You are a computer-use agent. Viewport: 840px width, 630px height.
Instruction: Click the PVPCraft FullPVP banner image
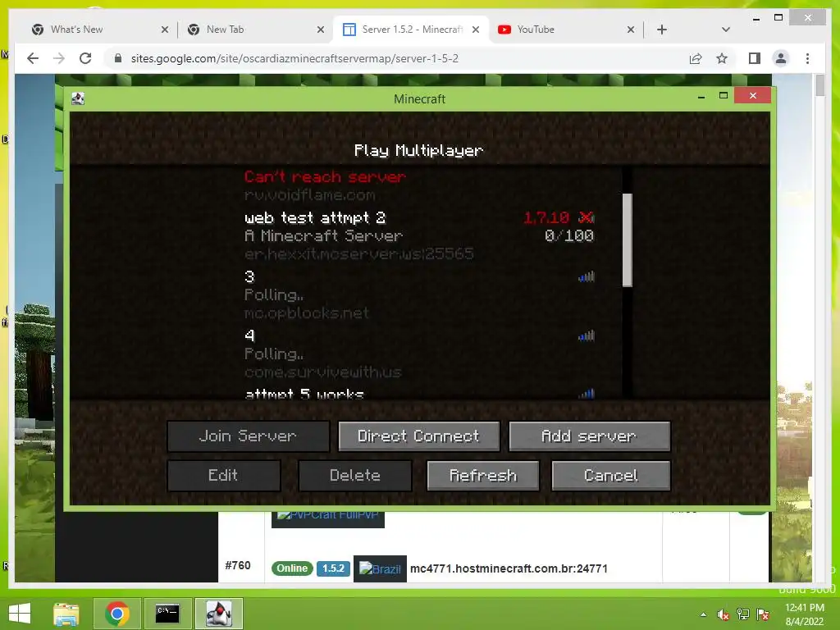[x=328, y=518]
